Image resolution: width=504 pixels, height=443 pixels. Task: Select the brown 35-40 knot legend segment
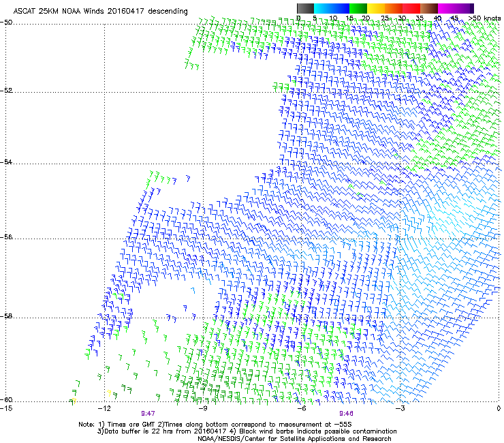[x=429, y=8]
